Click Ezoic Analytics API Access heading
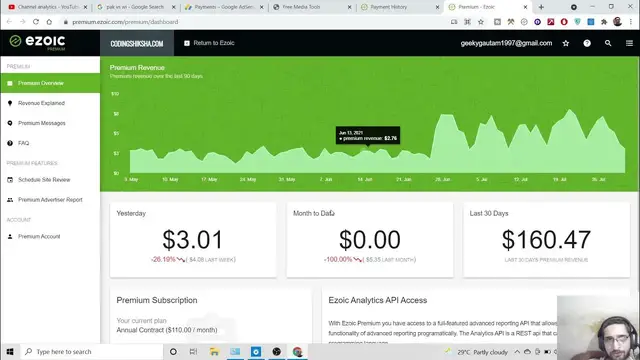 pyautogui.click(x=378, y=300)
